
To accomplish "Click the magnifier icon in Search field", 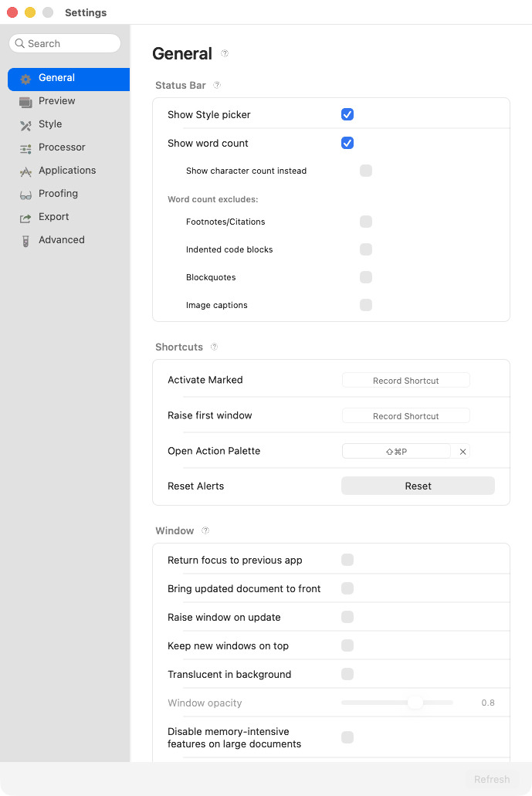I will [x=20, y=44].
